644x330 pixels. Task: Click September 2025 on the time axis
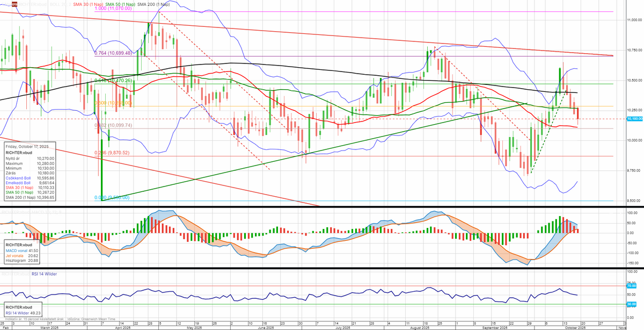495,327
